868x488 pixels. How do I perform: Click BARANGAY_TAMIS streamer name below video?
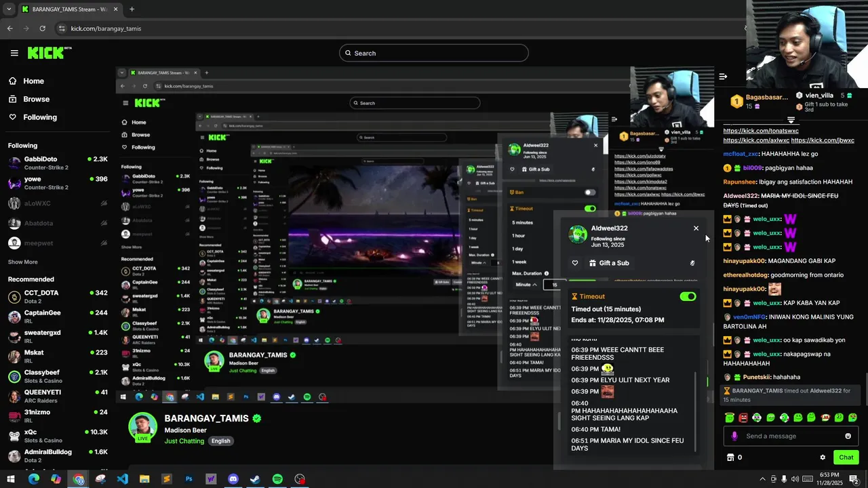pos(206,418)
